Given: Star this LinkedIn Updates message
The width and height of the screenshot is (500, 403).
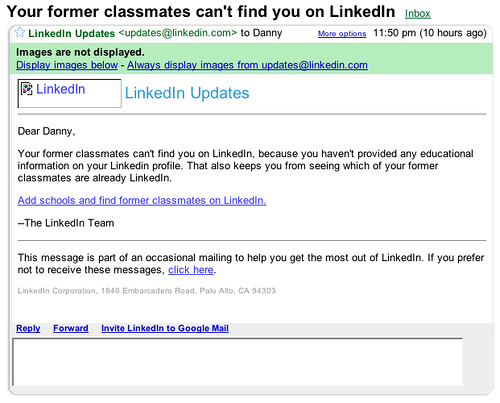Looking at the screenshot, I should (x=20, y=33).
